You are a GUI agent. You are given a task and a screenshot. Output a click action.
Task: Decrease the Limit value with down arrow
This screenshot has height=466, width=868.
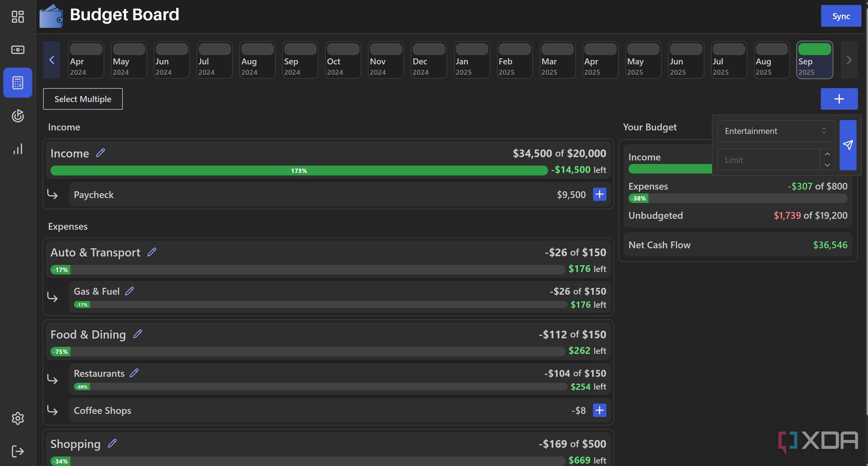[827, 165]
